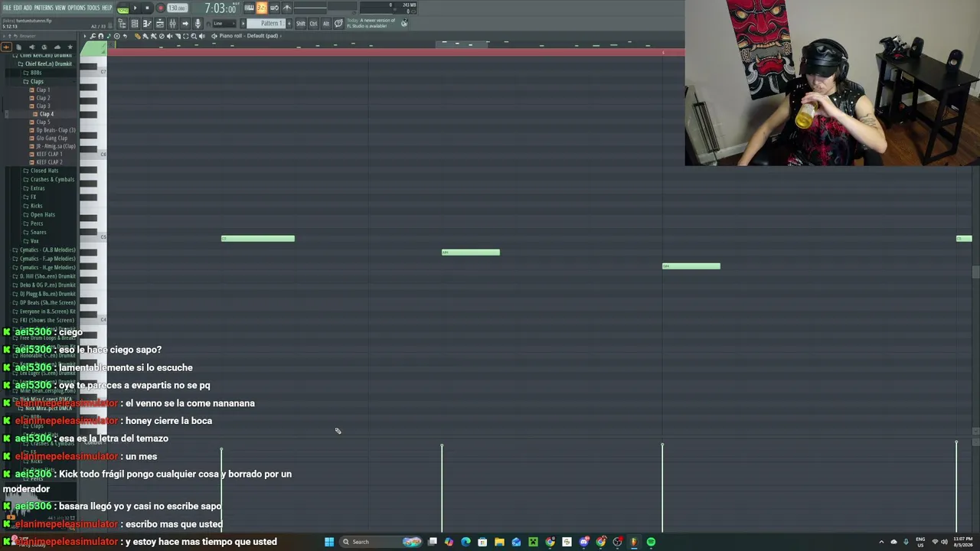Toggle the Ctrl button
The height and width of the screenshot is (551, 980).
[313, 24]
